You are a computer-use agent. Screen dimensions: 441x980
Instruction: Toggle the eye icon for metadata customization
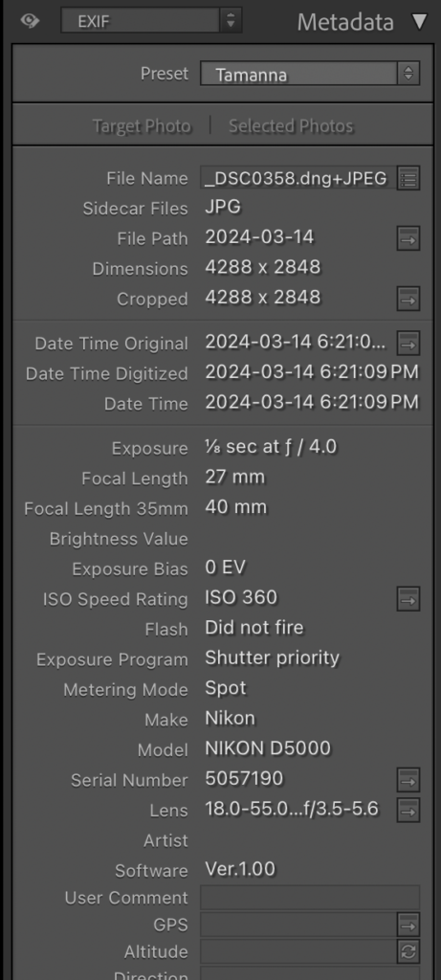30,21
